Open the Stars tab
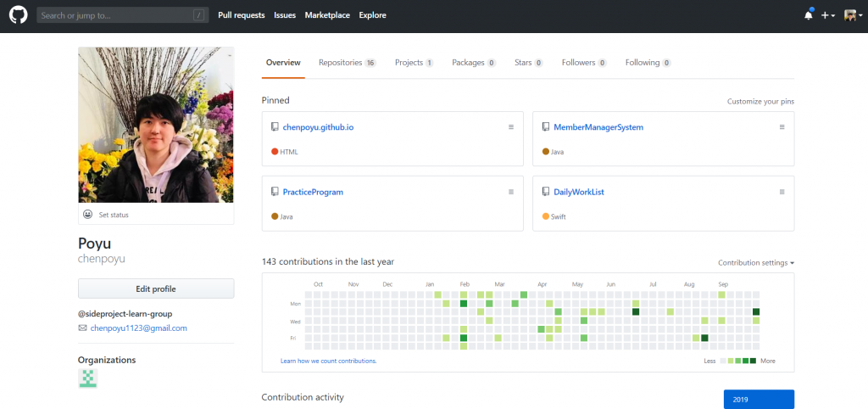This screenshot has width=868, height=409. coord(527,63)
